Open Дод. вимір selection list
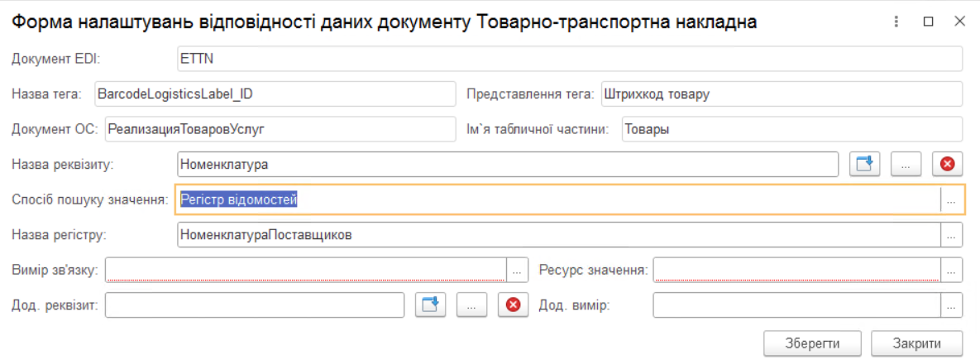This screenshot has height=360, width=980. 952,305
